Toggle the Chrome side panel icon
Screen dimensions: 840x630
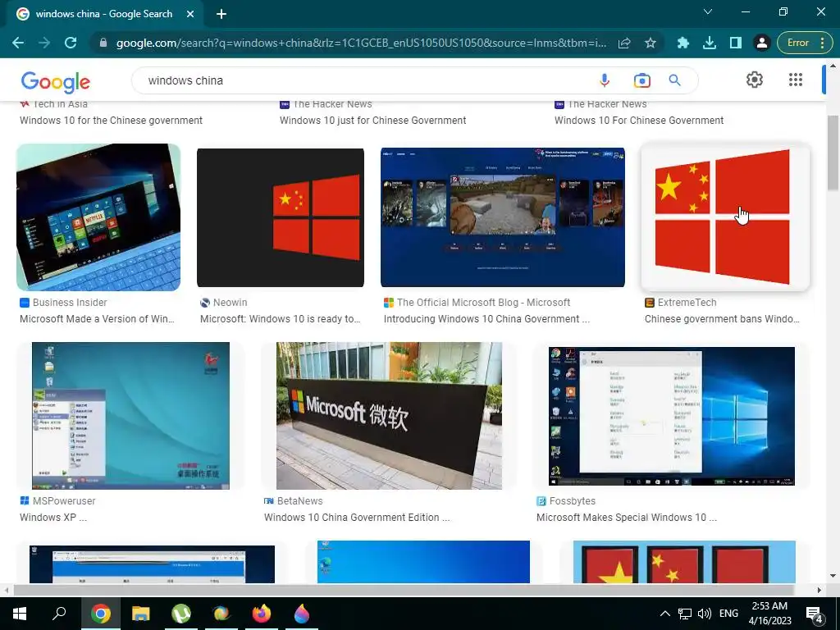coord(736,43)
